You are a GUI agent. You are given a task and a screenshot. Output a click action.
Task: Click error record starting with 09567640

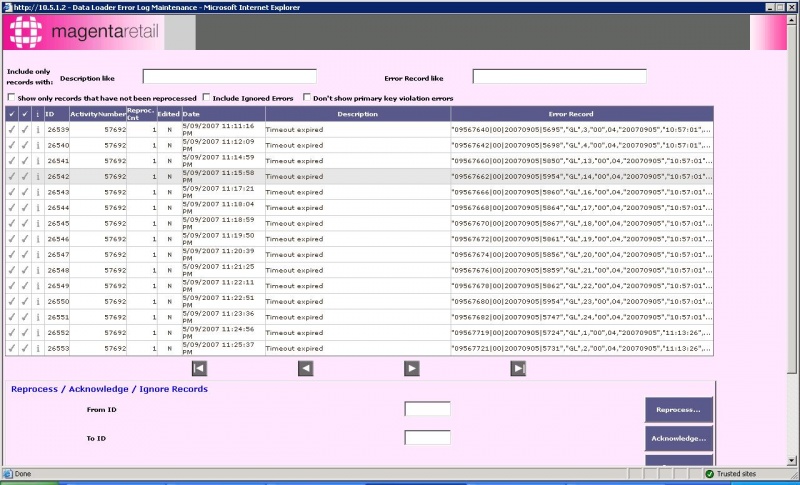(582, 130)
